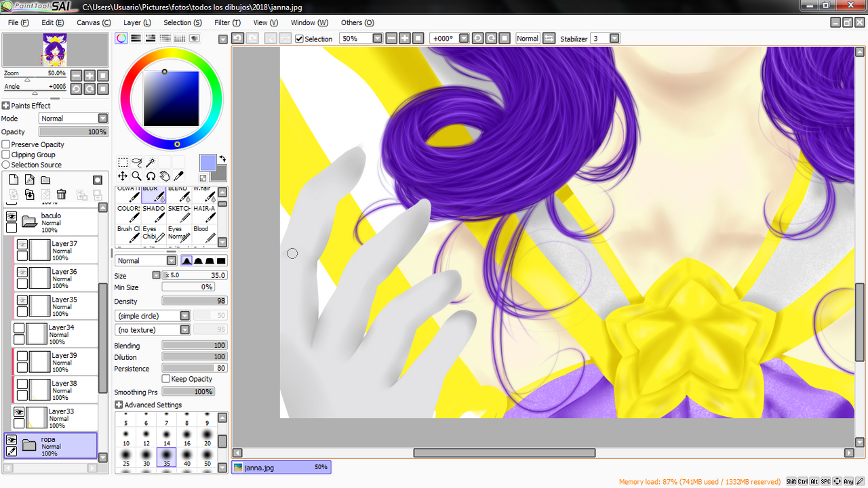Click the navigator thumbnail preview

point(55,50)
